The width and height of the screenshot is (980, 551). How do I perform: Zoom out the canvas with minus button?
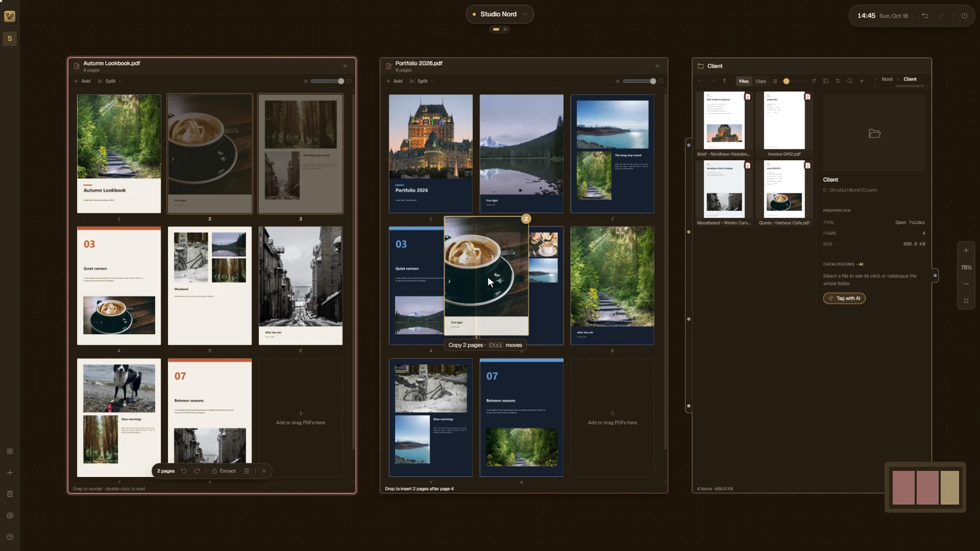pyautogui.click(x=966, y=284)
